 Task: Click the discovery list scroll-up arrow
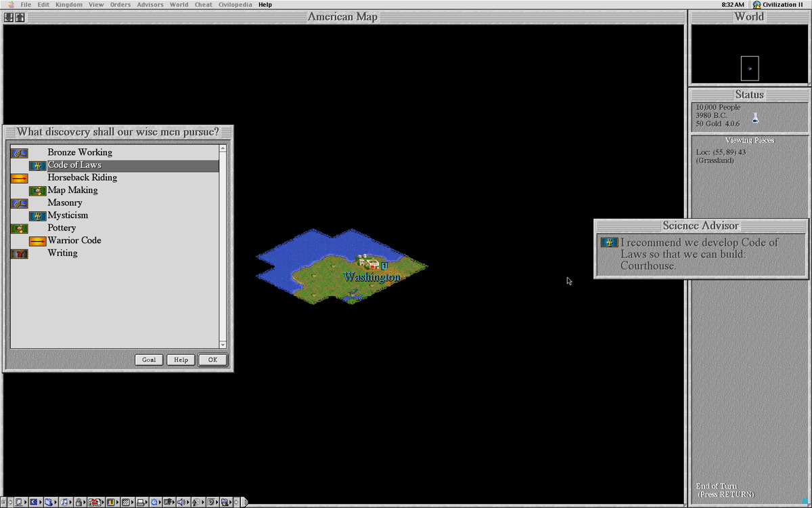pyautogui.click(x=223, y=148)
